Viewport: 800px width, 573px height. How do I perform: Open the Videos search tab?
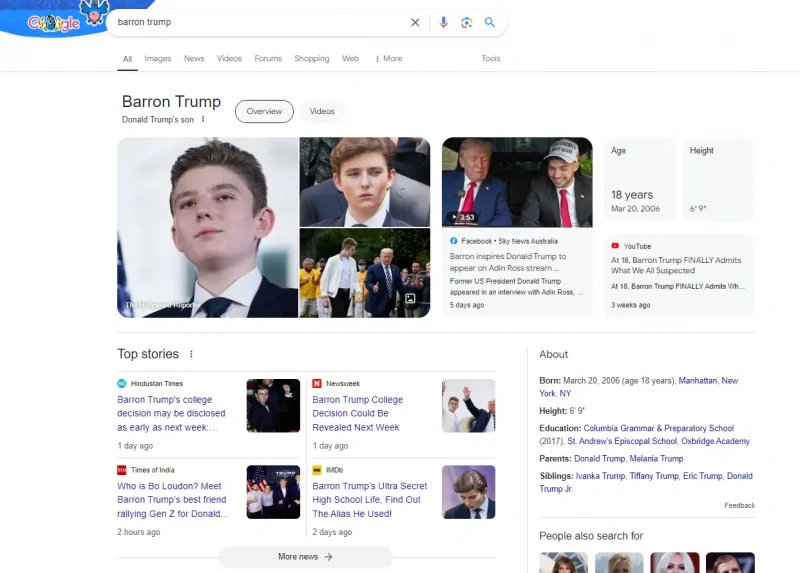point(229,59)
